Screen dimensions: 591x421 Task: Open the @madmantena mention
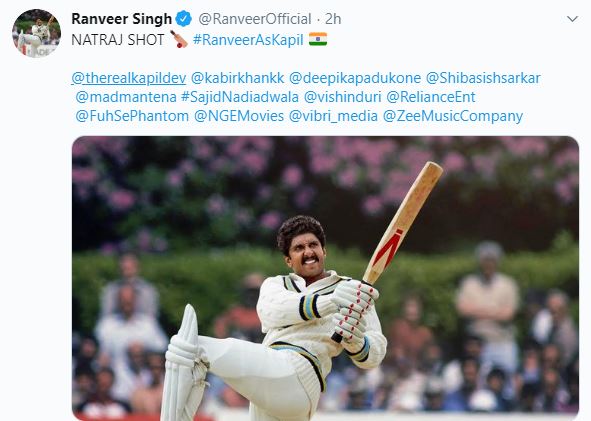(126, 97)
